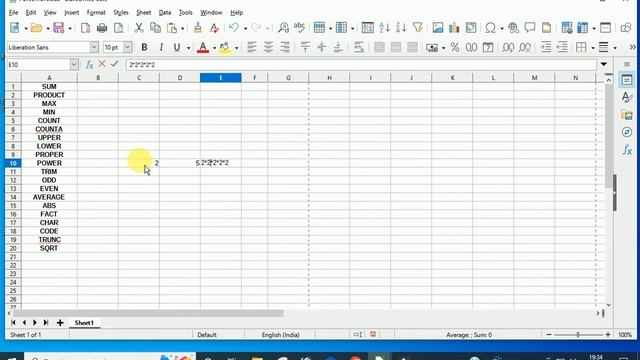This screenshot has width=640, height=360.
Task: Toggle Wrap Text button
Action: [x=359, y=47]
